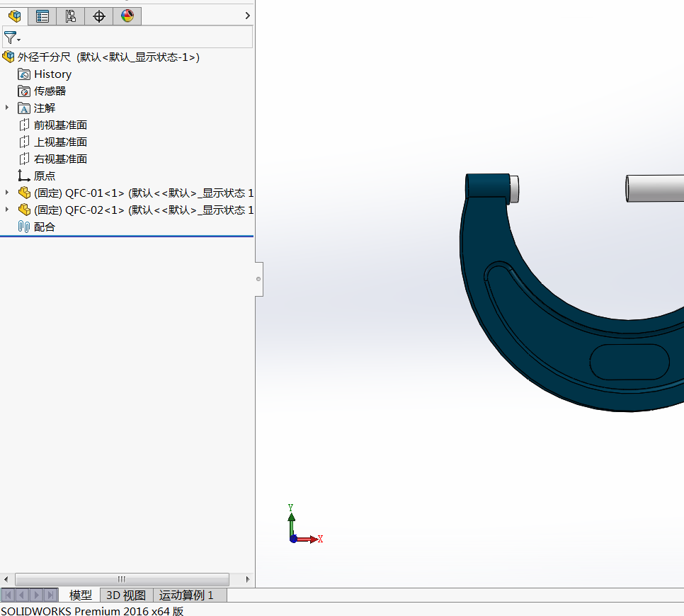Click the panel collapse handle

[x=258, y=279]
